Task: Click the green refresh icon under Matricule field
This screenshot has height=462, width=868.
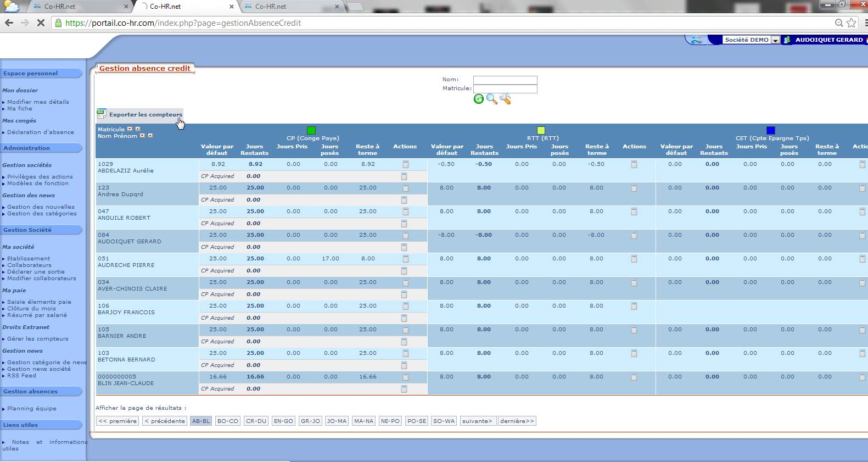Action: (x=479, y=99)
